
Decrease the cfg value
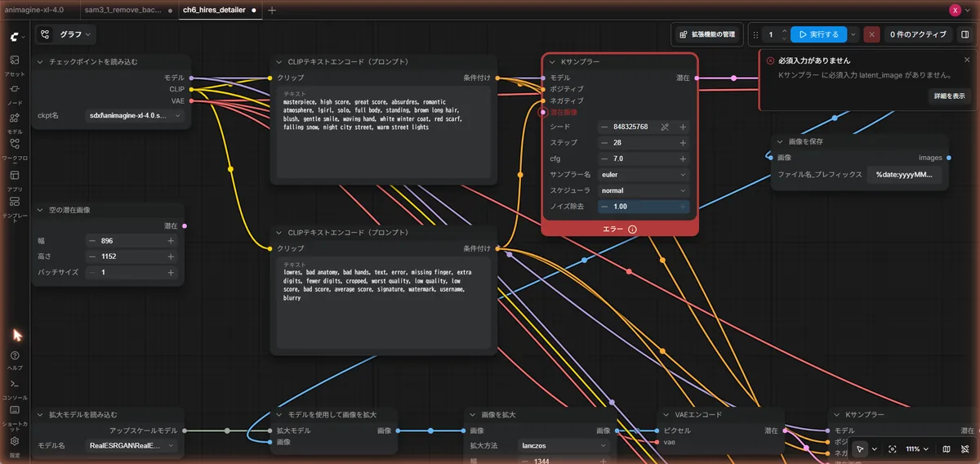604,158
